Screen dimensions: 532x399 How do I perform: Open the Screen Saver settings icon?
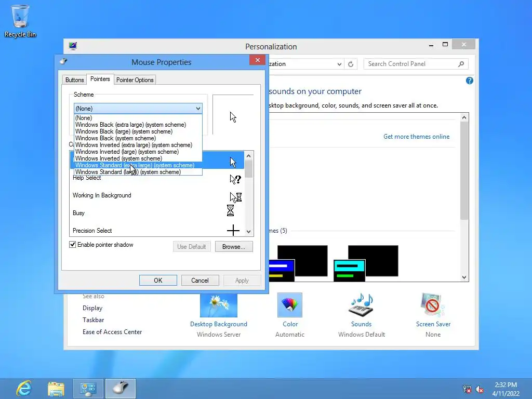pos(433,305)
